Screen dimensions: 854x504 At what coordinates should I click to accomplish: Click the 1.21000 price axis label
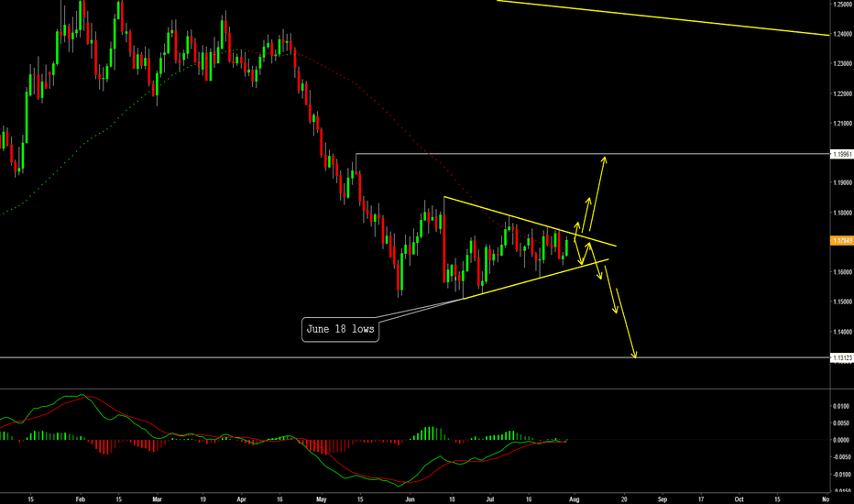pos(842,123)
